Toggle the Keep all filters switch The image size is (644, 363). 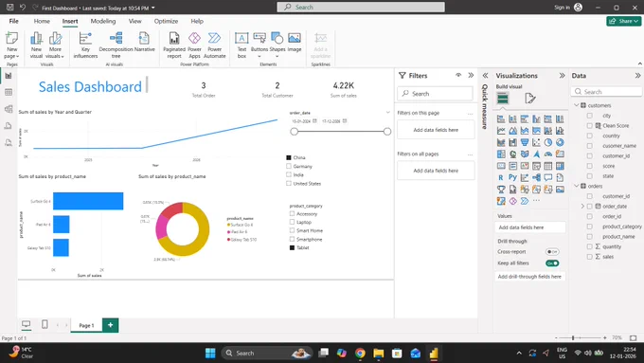coord(552,263)
